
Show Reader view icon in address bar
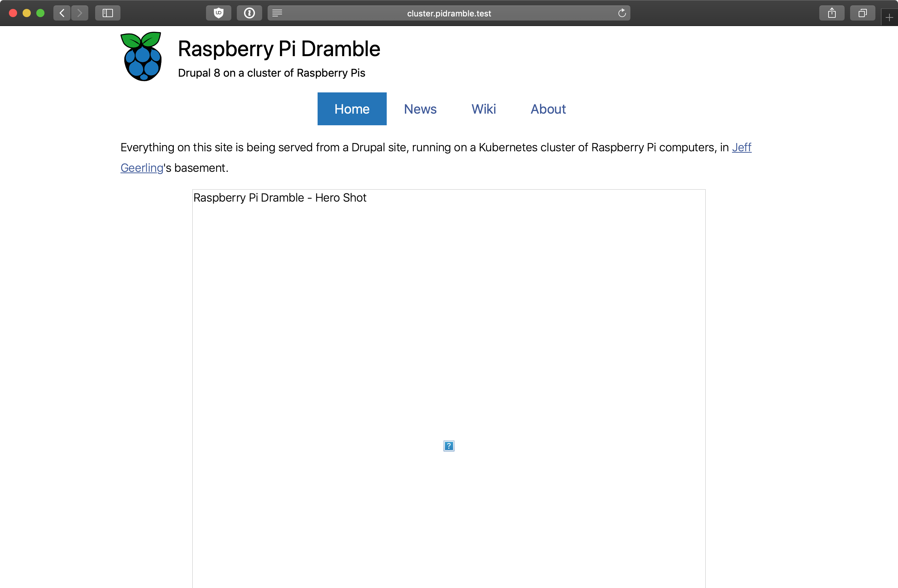tap(277, 13)
